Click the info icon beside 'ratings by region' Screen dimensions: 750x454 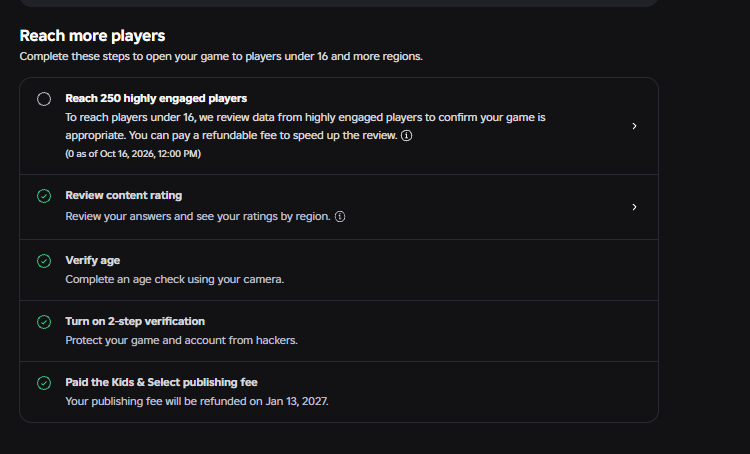pos(340,216)
